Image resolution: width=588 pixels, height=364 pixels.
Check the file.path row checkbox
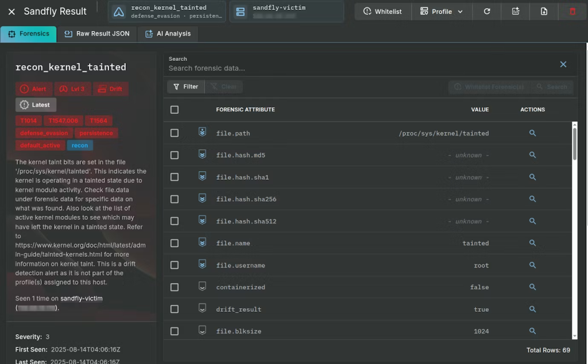tap(175, 133)
